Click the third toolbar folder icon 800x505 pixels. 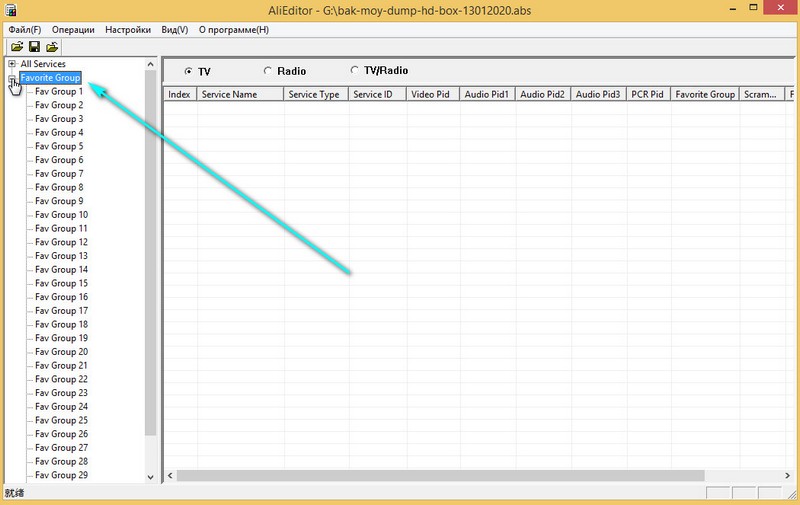coord(52,47)
